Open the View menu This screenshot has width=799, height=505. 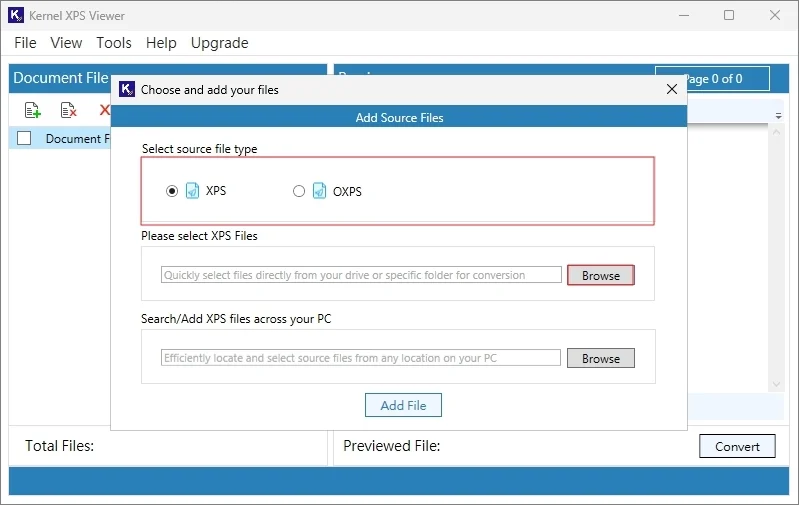pos(66,43)
